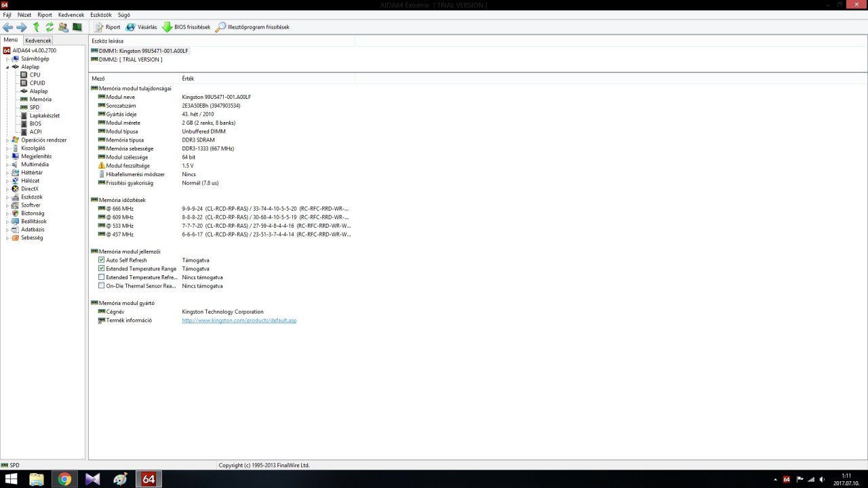The height and width of the screenshot is (488, 868).
Task: Select the Lapkakészlet chipset tree item
Action: pyautogui.click(x=44, y=116)
